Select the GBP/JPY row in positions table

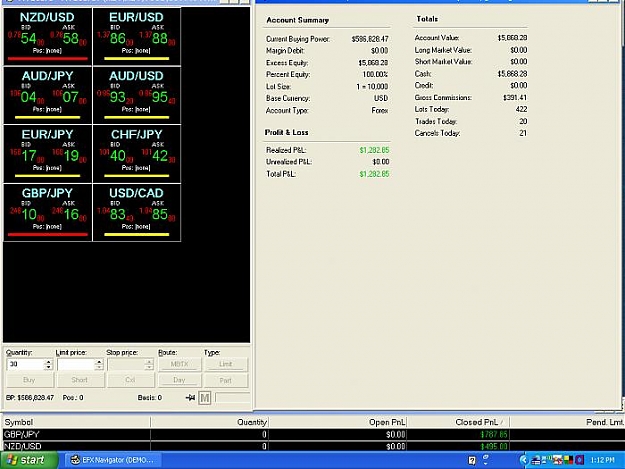coord(313,434)
